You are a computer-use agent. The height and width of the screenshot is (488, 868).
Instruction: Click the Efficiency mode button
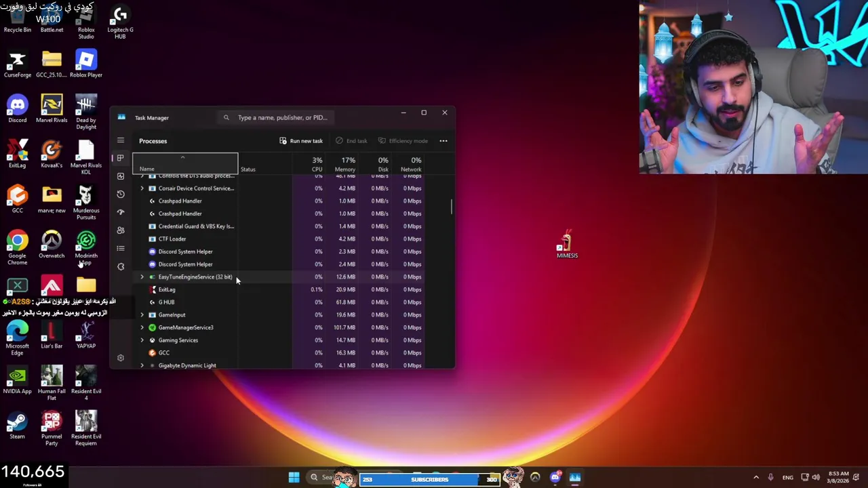403,141
